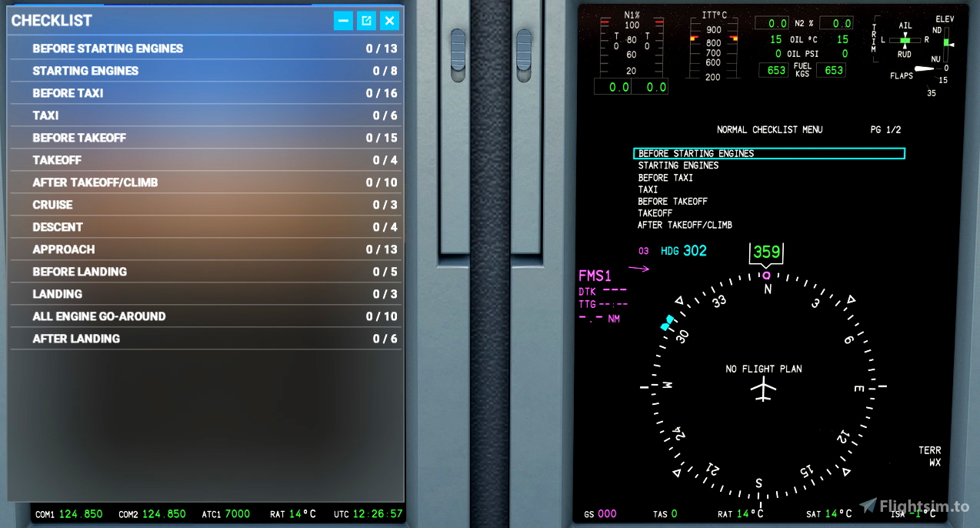Click the COM2 124.850 frequency readout
Screen dimensions: 980x528
(x=152, y=514)
